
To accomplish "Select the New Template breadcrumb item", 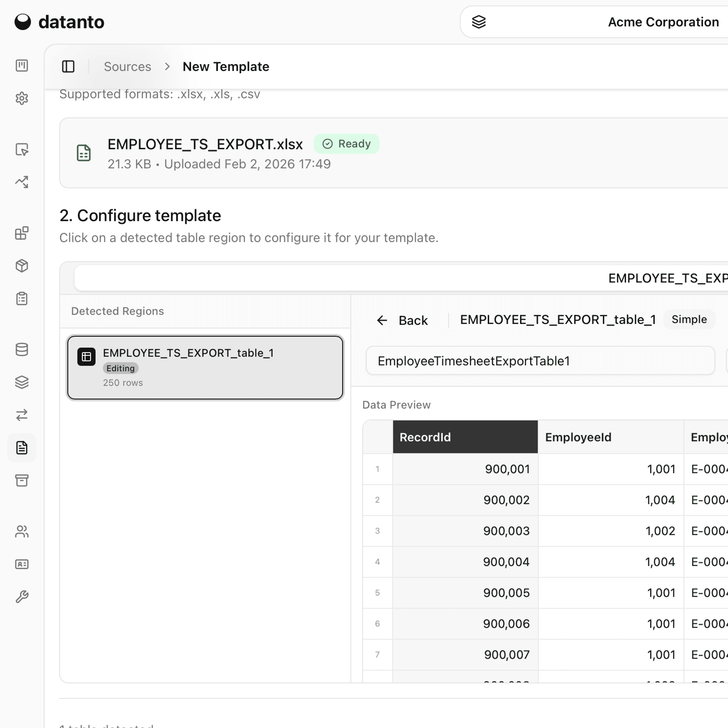I will click(226, 66).
